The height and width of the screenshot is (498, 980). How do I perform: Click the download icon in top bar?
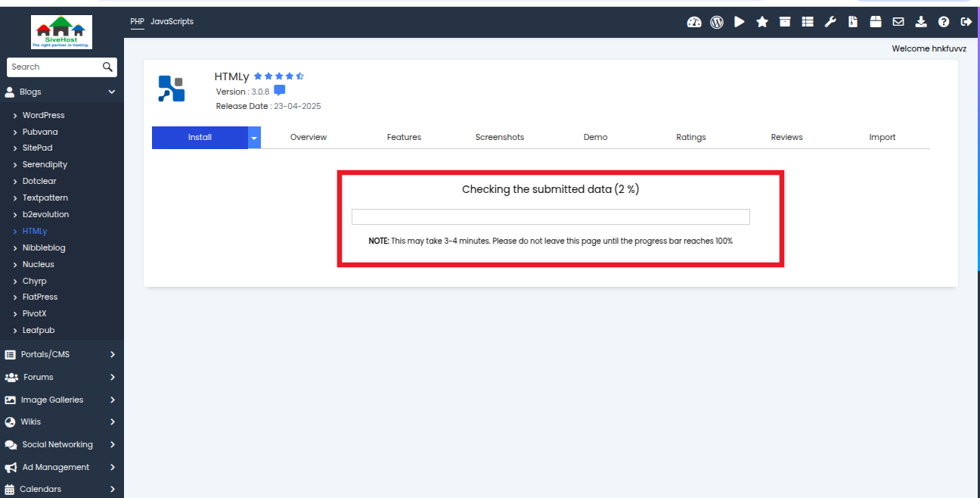coord(921,22)
